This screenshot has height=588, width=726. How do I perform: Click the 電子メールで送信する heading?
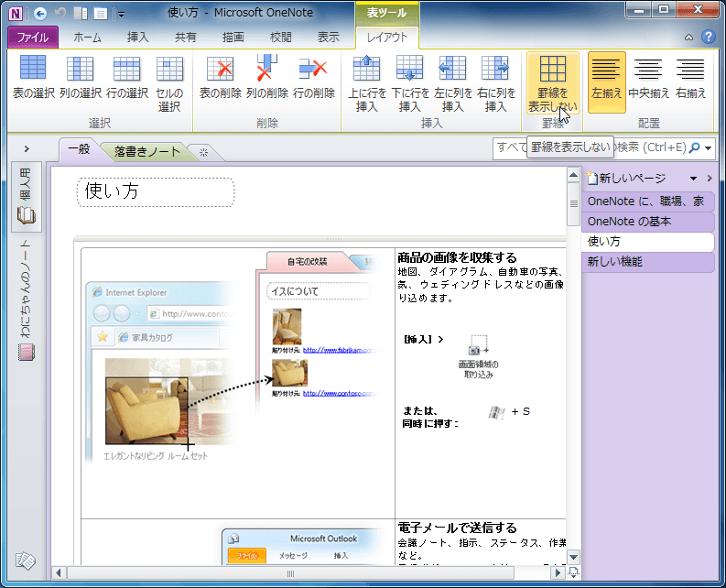coord(457,528)
